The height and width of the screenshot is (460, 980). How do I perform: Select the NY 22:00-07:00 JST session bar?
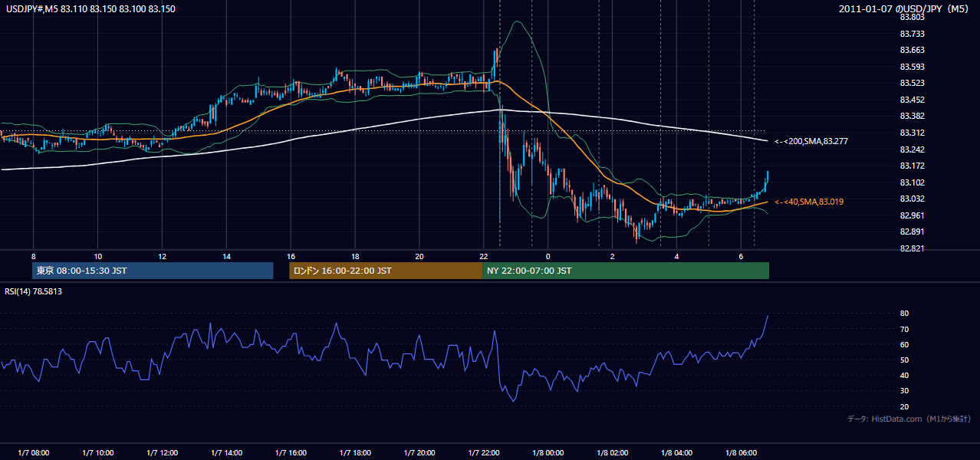click(x=626, y=271)
